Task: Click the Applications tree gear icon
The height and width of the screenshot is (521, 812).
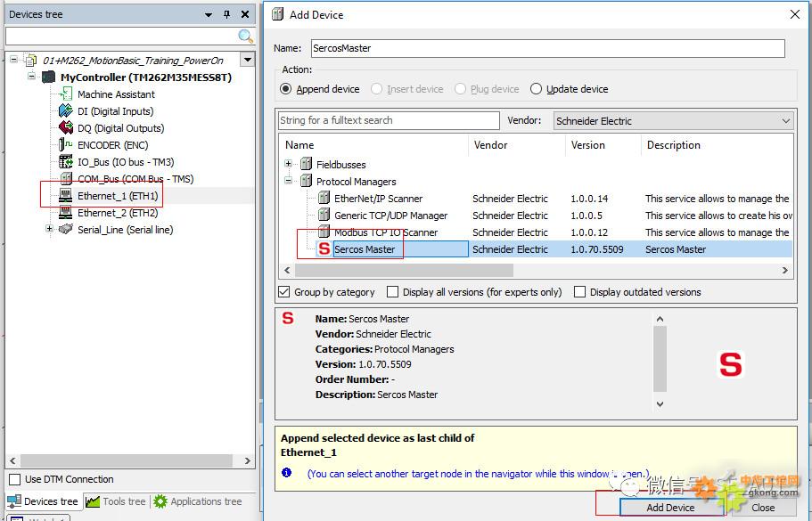Action: [x=160, y=501]
